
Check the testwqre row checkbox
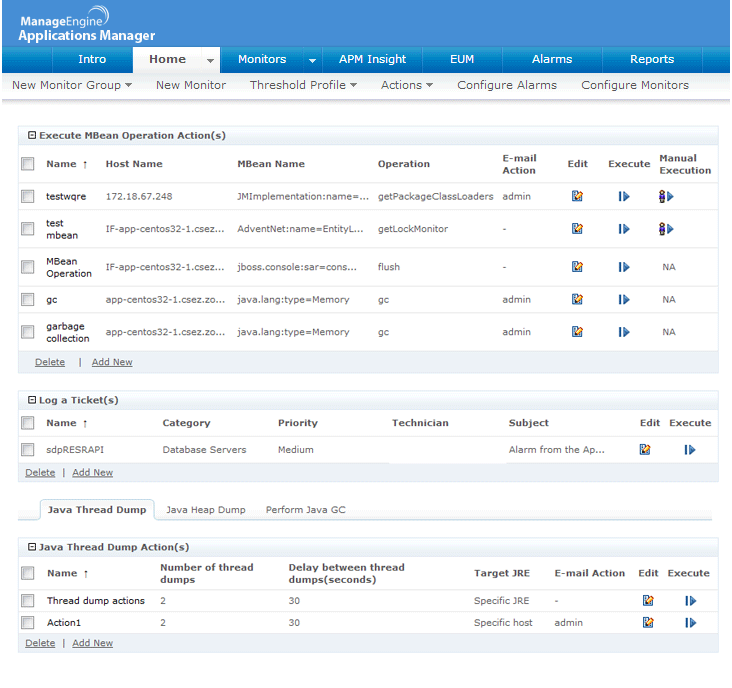28,197
